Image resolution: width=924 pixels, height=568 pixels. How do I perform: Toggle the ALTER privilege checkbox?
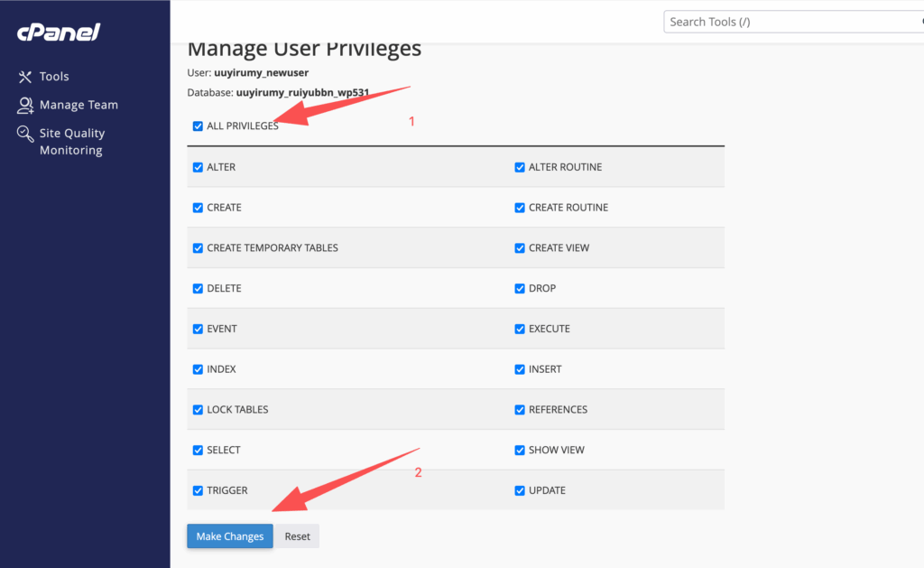click(x=198, y=167)
